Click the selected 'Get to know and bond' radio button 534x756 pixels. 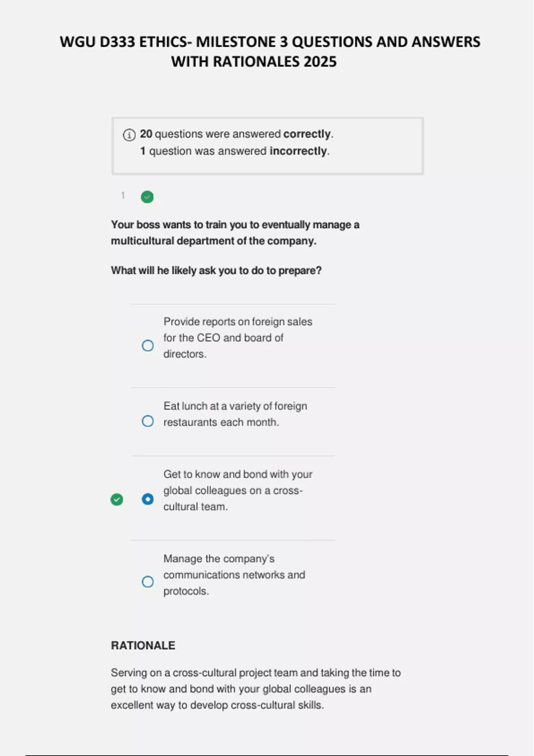coord(148,499)
